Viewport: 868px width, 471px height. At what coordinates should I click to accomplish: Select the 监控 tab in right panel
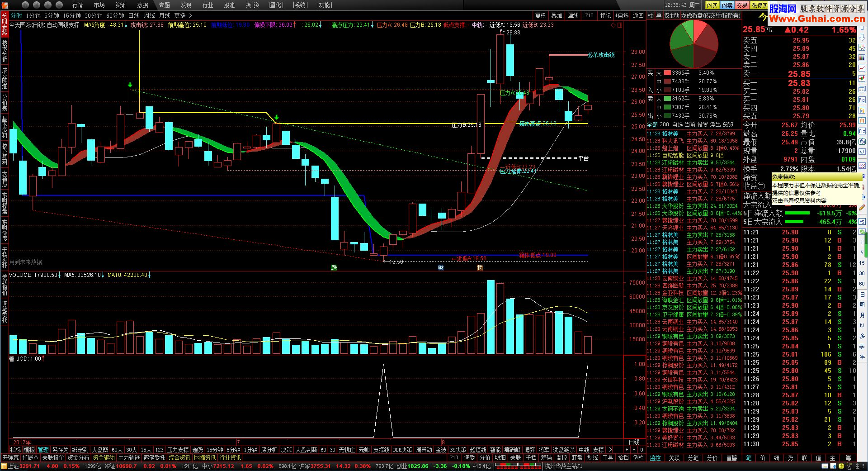pos(655,458)
